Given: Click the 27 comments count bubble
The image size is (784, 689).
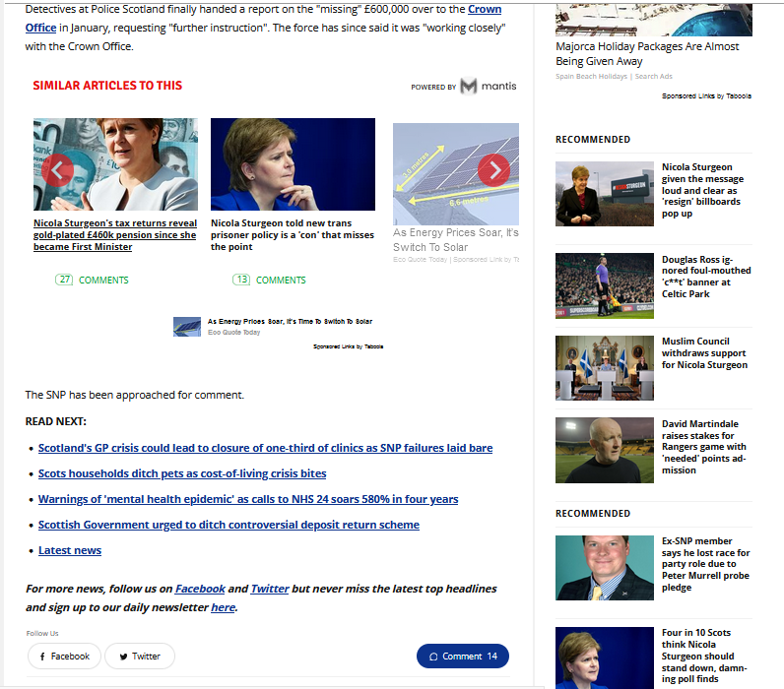Looking at the screenshot, I should click(x=64, y=280).
